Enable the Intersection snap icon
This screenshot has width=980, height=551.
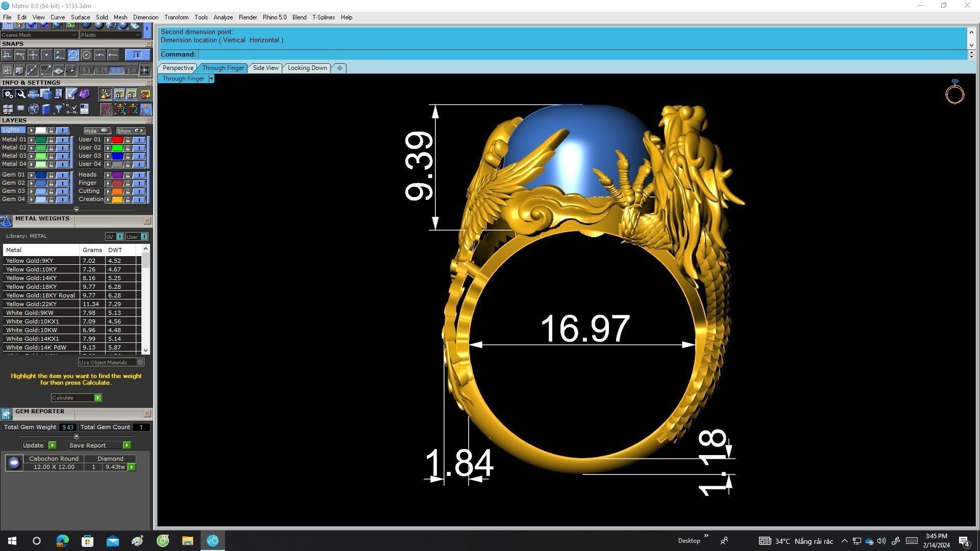tap(33, 55)
